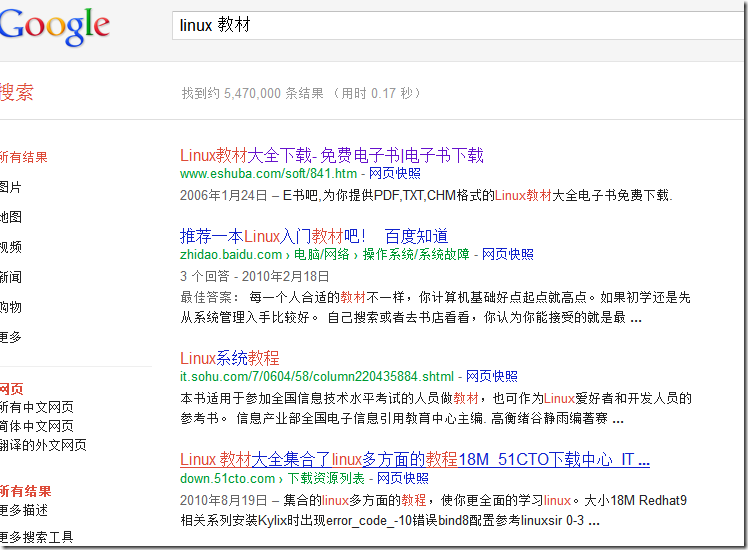Filter by '所有中文网页'
Viewport: 748px width, 550px height.
(x=37, y=407)
